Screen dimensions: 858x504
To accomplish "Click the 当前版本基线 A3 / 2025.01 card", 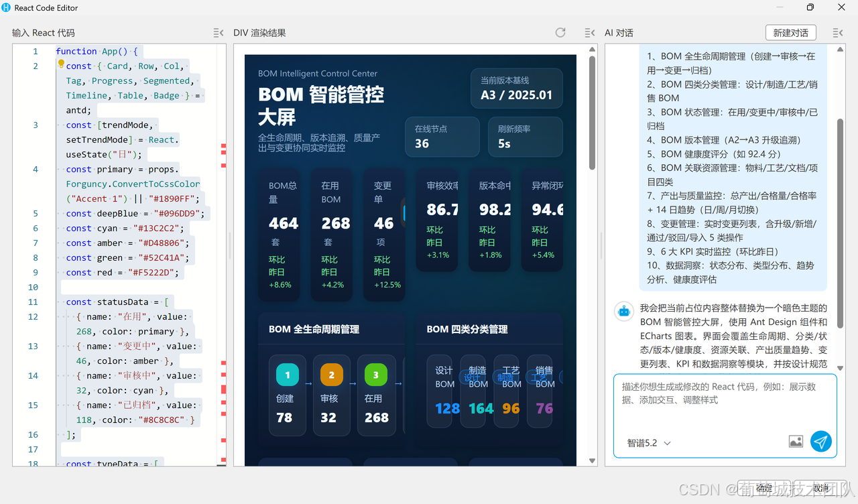I will click(516, 88).
